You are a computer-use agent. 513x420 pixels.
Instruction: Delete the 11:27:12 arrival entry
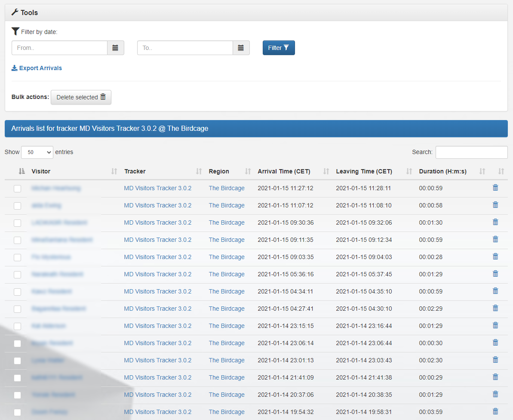click(495, 188)
